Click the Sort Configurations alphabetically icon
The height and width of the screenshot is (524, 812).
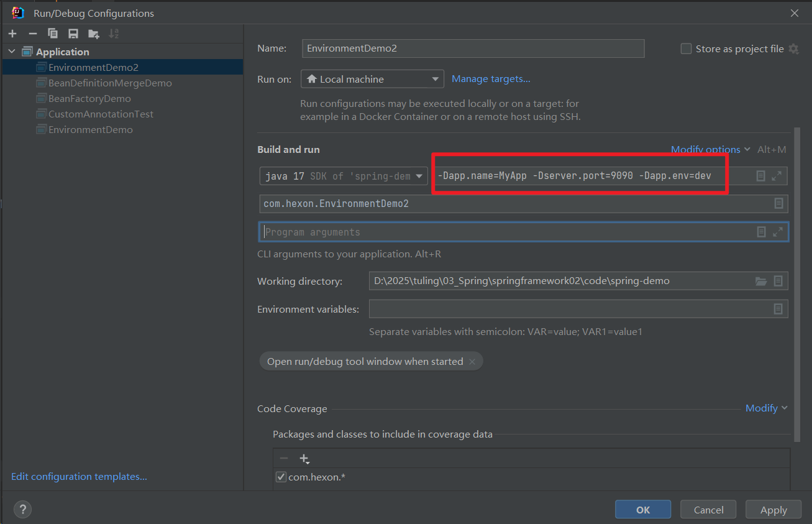(x=114, y=34)
